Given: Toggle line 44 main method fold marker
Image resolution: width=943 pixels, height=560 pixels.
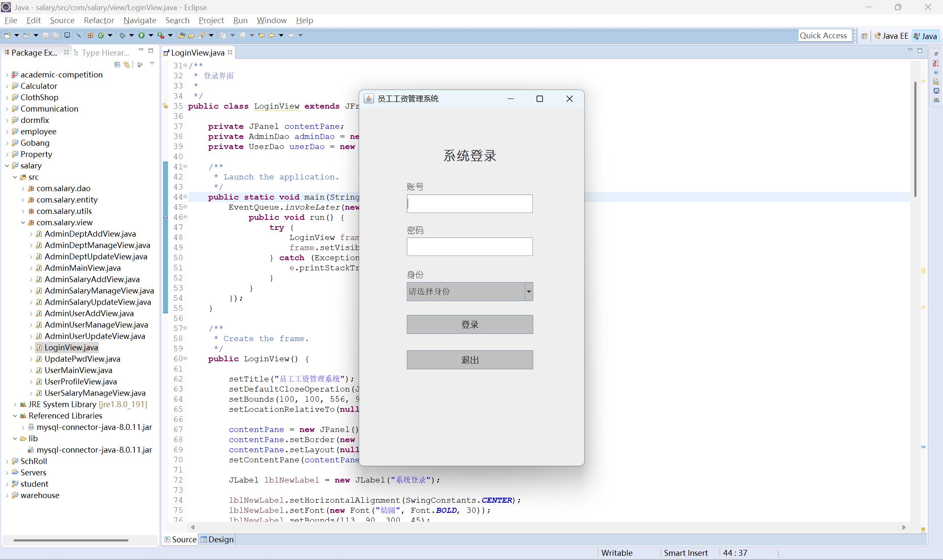Looking at the screenshot, I should (x=185, y=197).
